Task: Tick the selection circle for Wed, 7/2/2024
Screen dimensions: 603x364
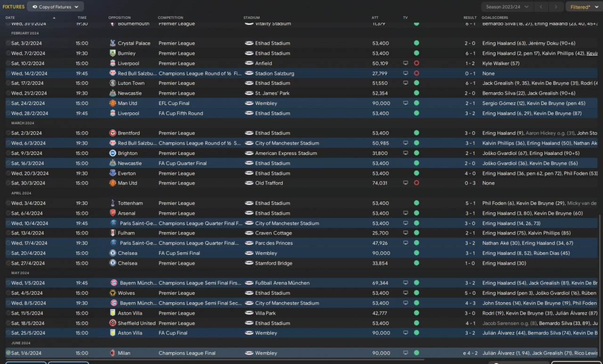Action: coord(8,53)
